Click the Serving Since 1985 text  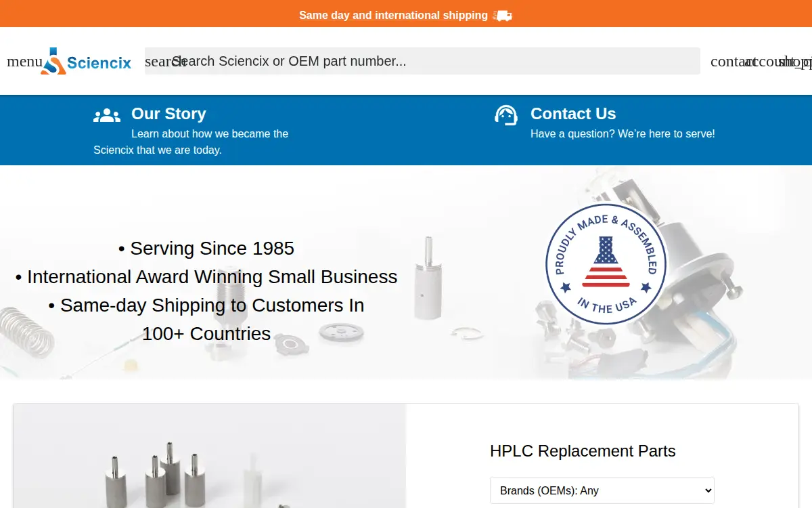tap(206, 249)
